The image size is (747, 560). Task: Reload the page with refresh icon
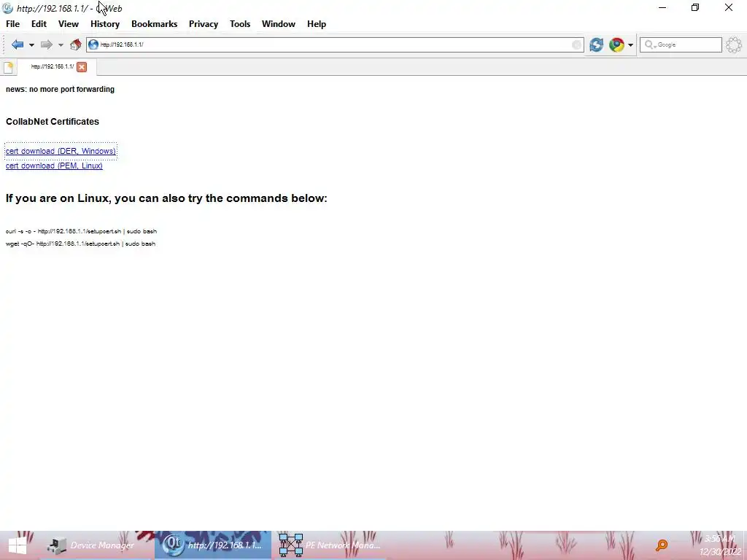point(597,44)
